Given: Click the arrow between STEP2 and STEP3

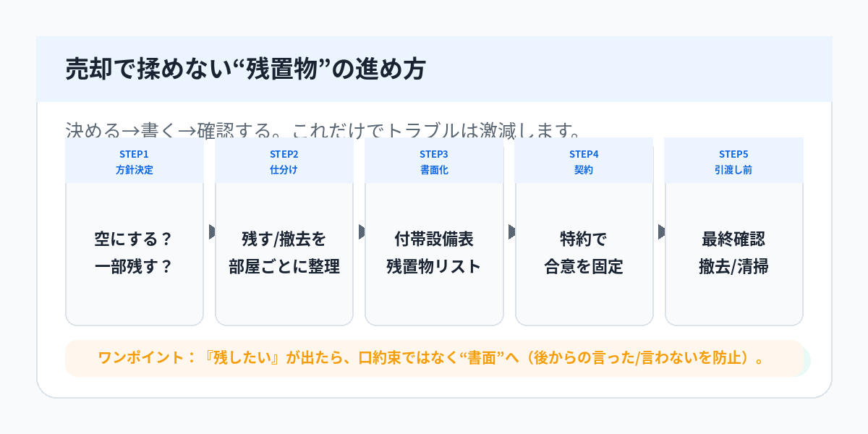Looking at the screenshot, I should (x=362, y=231).
